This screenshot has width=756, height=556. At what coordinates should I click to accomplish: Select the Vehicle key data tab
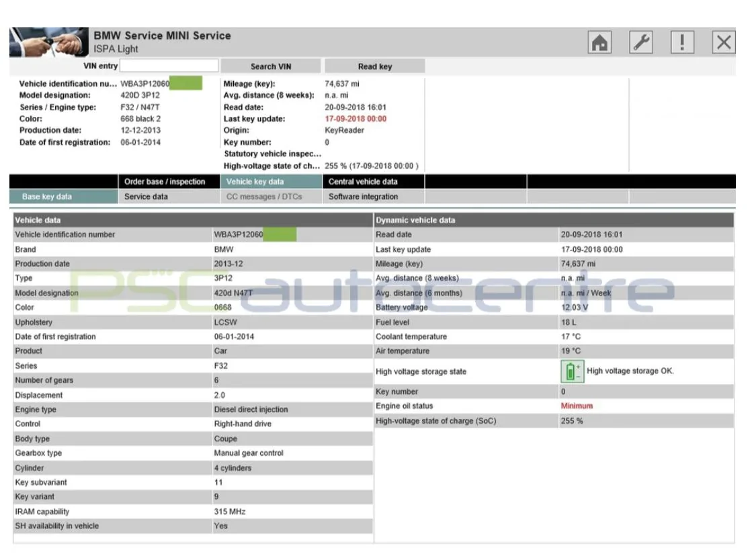(x=271, y=181)
